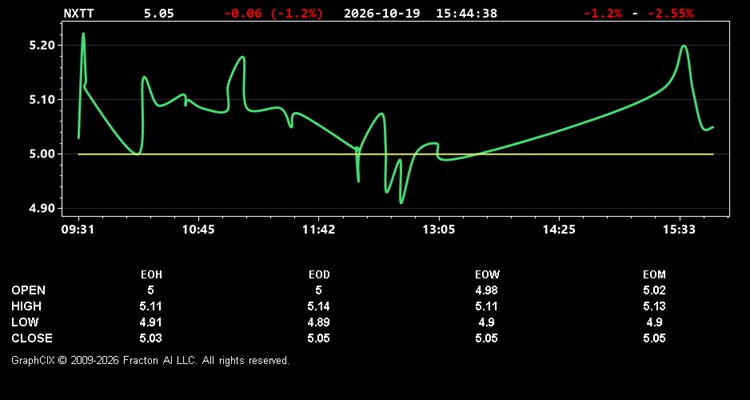
Task: Click the timestamp 15:44:38
Action: coord(466,13)
